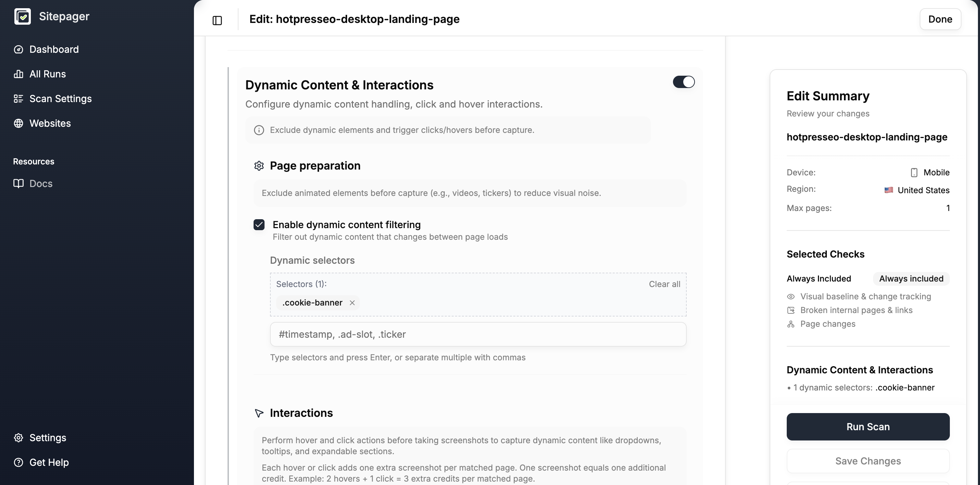The width and height of the screenshot is (980, 485).
Task: Click the Get Help icon
Action: pos(19,462)
